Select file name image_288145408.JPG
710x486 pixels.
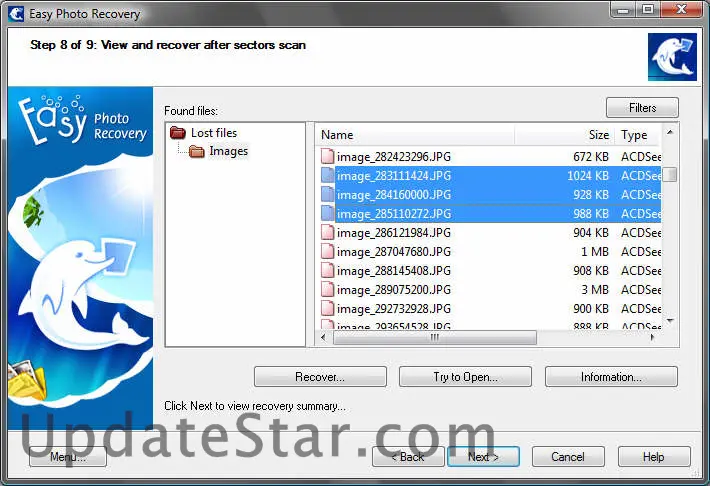tap(393, 271)
